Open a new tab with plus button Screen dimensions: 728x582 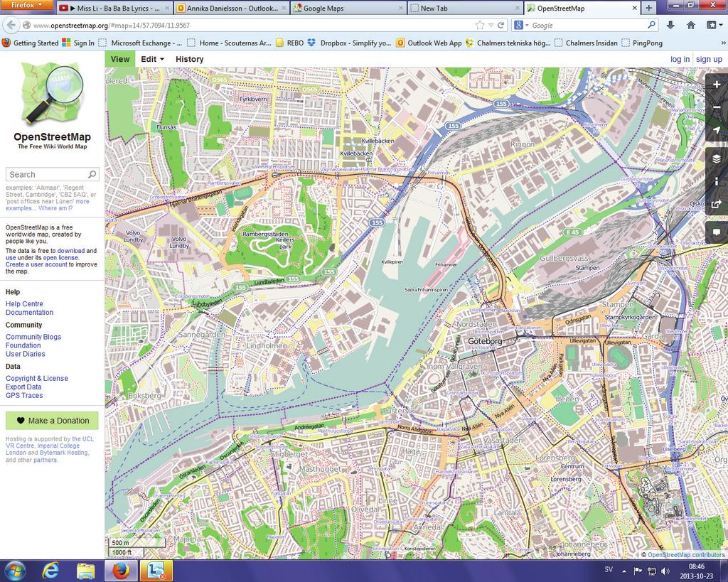[x=648, y=8]
